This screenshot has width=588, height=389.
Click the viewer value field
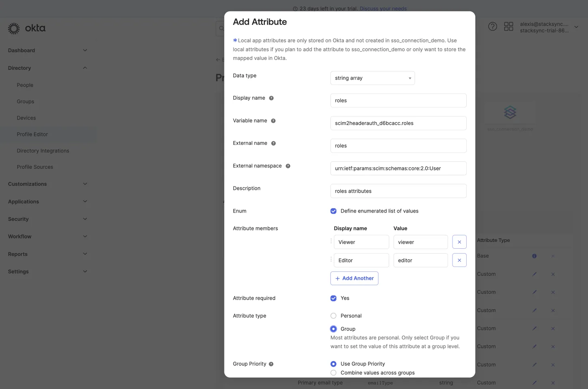tap(420, 242)
